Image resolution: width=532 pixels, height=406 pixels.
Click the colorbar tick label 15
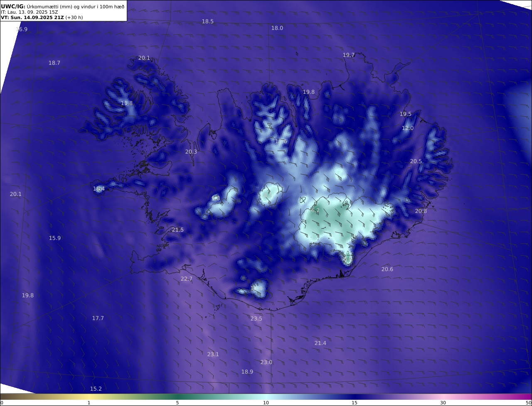coord(355,403)
